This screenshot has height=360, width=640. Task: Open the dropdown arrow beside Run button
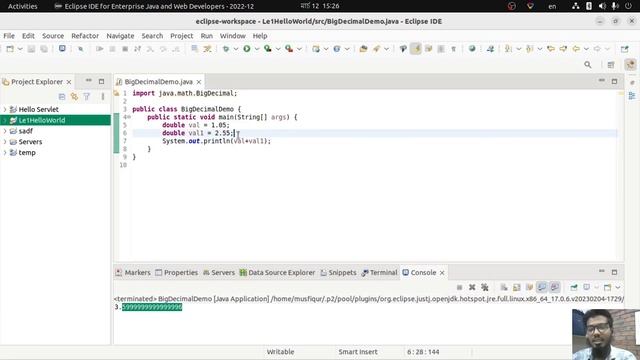coord(257,49)
